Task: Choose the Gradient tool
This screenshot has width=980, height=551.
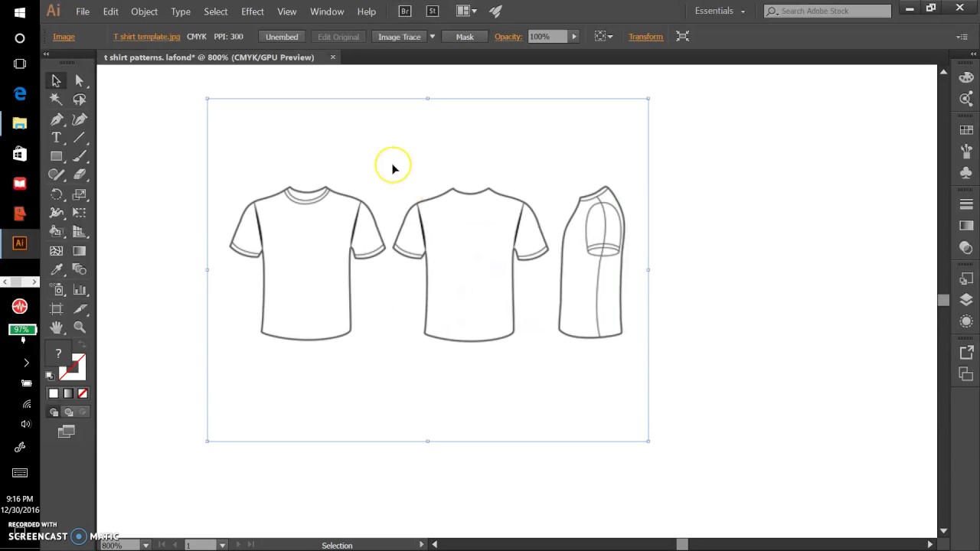Action: tap(80, 251)
